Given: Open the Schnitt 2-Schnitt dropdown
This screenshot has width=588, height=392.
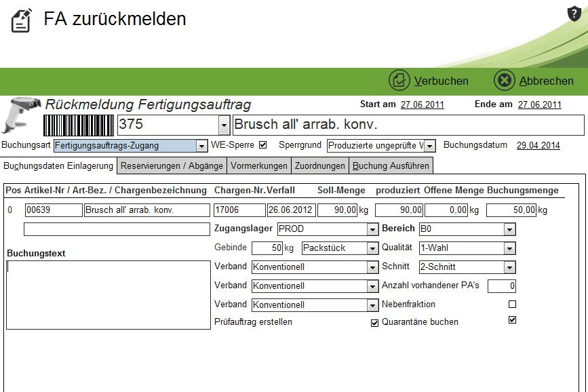Looking at the screenshot, I should (x=509, y=267).
